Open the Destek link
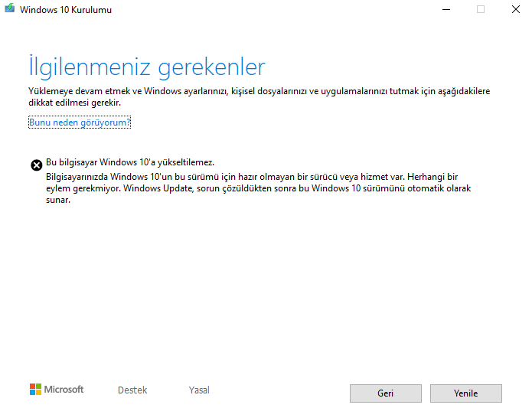Screen dimensions: 532x408 click(132, 390)
